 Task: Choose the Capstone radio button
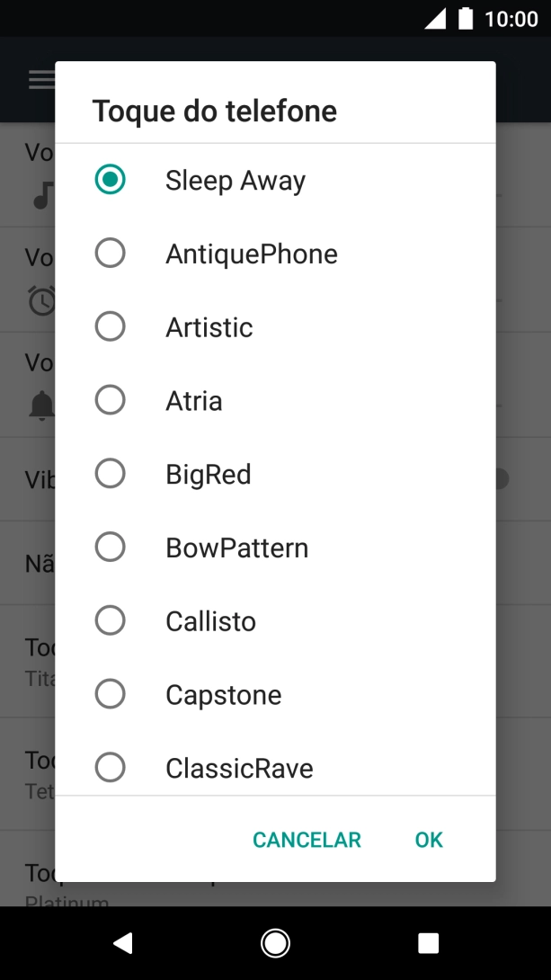pyautogui.click(x=110, y=695)
